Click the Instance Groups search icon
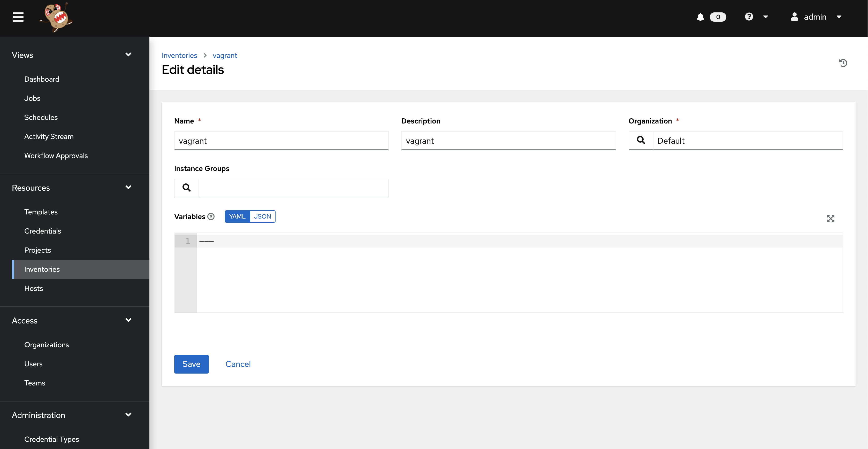 tap(186, 187)
